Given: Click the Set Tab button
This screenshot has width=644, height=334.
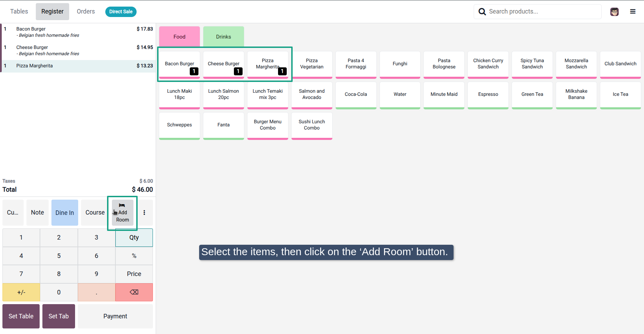Looking at the screenshot, I should pos(59,316).
